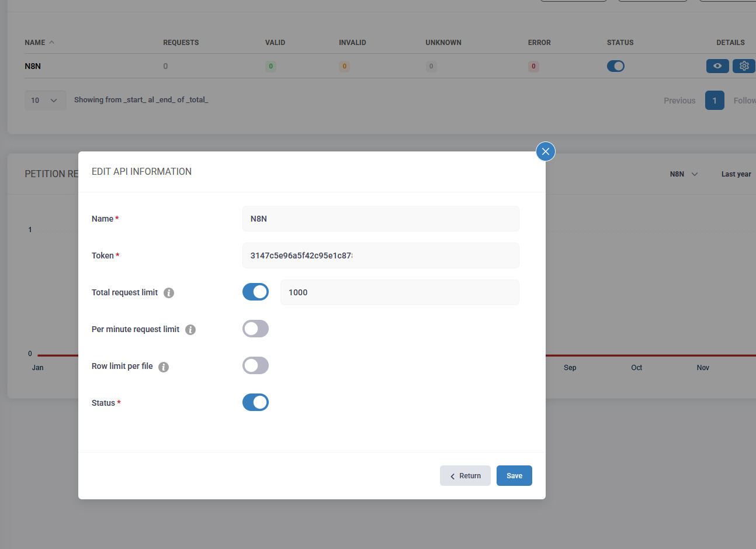Click the left chevron inside the Return button
This screenshot has width=756, height=549.
[x=453, y=476]
